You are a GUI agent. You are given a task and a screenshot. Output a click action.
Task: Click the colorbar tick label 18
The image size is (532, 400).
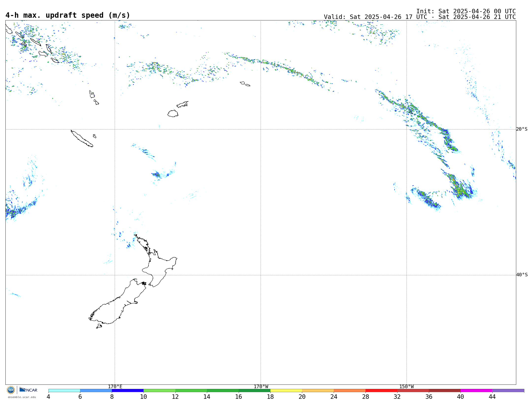(270, 397)
